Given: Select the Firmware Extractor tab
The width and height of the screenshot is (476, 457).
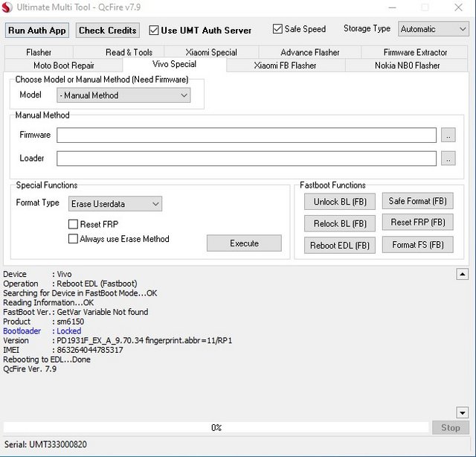Looking at the screenshot, I should [415, 52].
